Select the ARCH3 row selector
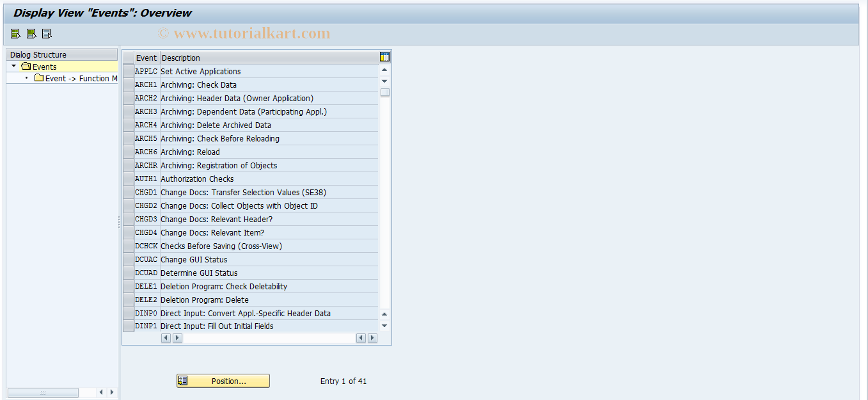This screenshot has height=400, width=868. (129, 111)
